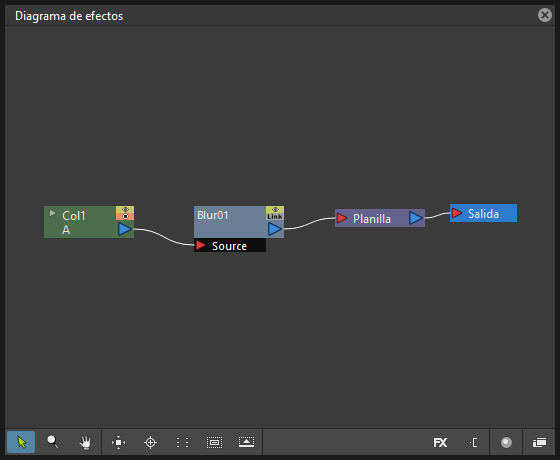Select the Col1 node label
560x460 pixels.
(74, 216)
